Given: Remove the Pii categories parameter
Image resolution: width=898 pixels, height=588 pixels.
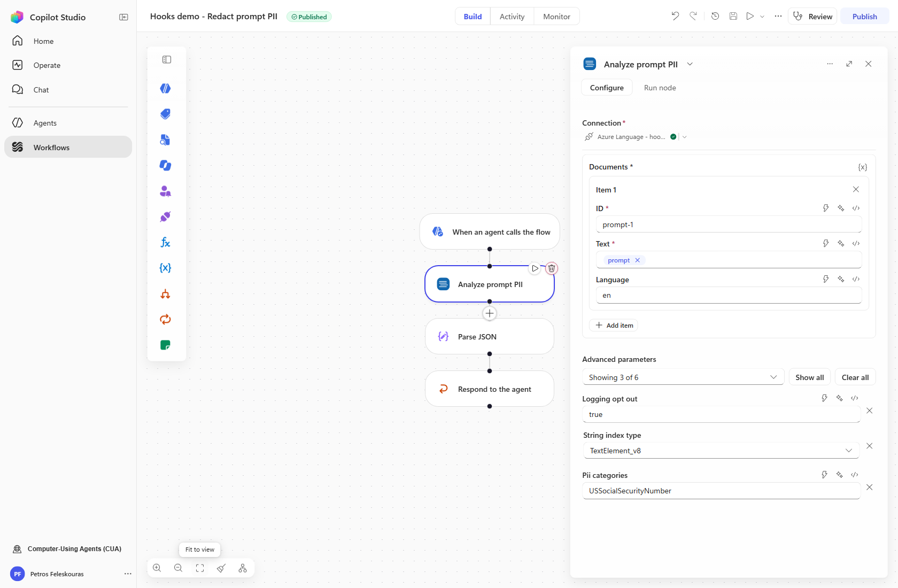Looking at the screenshot, I should point(869,487).
